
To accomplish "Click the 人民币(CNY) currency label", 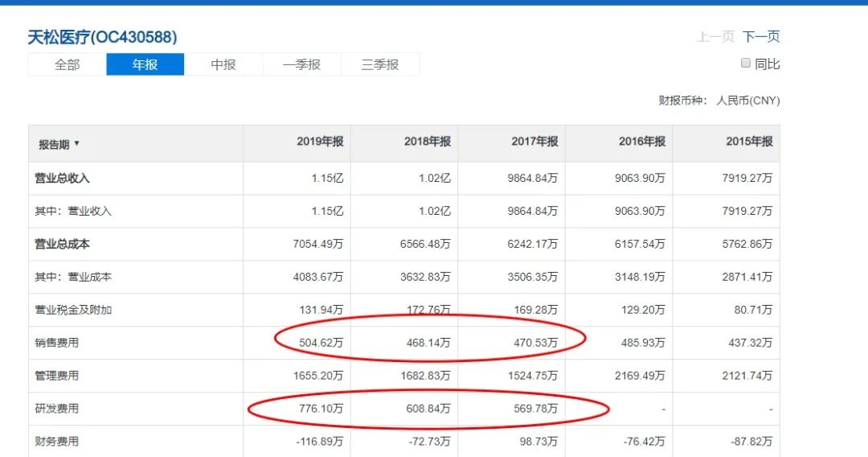I will coord(748,101).
